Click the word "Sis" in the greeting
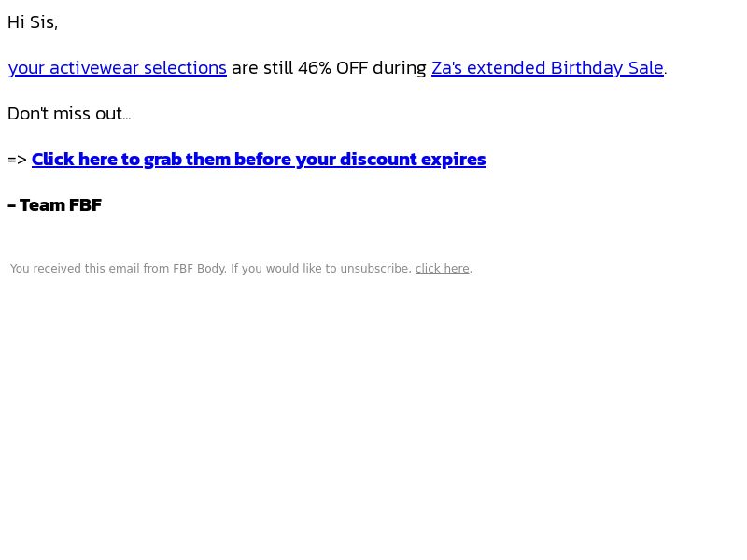 point(41,22)
